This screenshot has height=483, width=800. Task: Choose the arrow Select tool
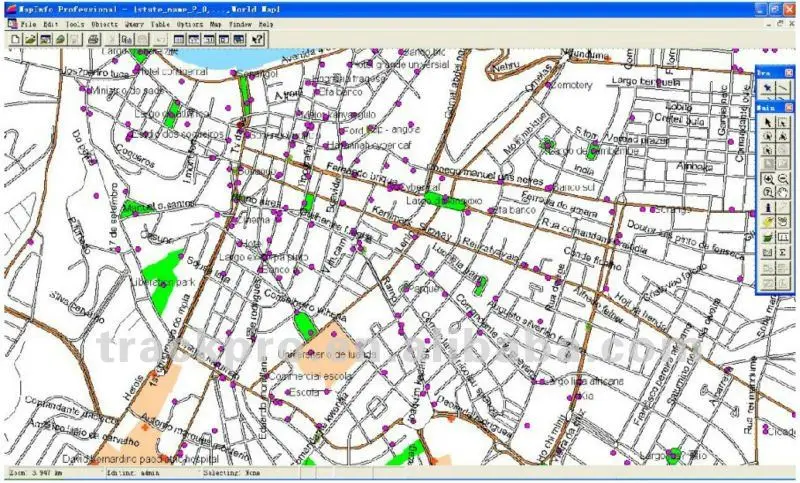(x=768, y=122)
